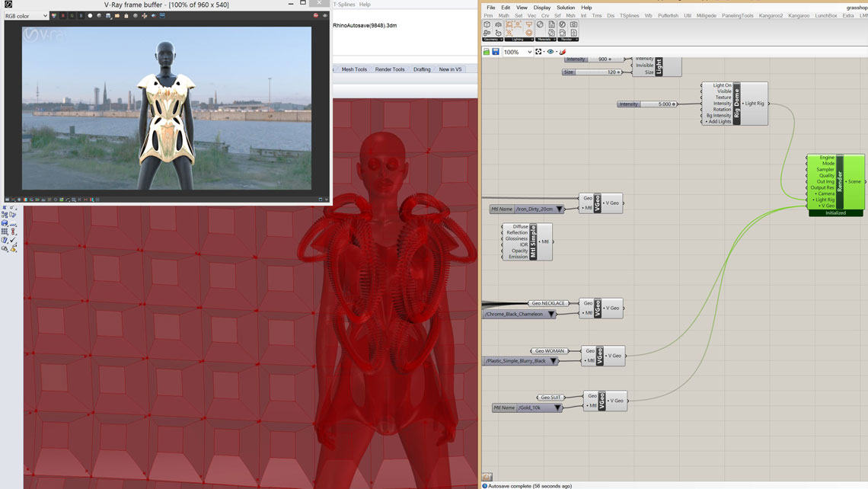Open the Iron_Dirty_20cm material dropdown arrow

pyautogui.click(x=560, y=209)
